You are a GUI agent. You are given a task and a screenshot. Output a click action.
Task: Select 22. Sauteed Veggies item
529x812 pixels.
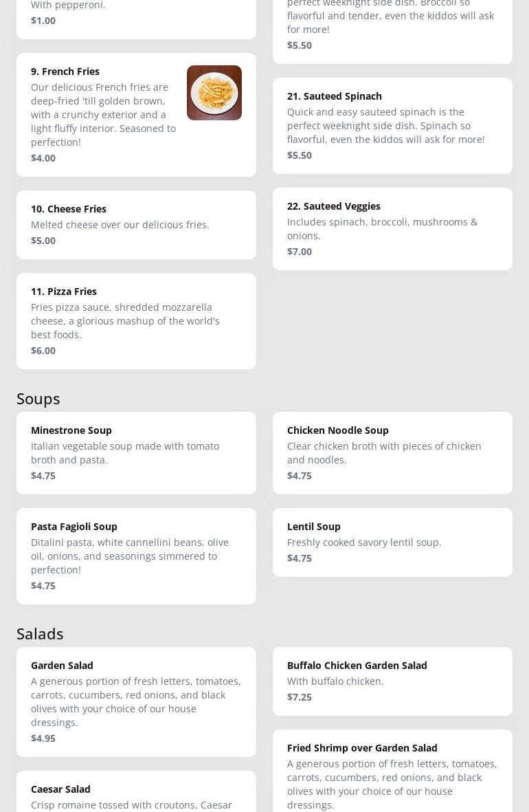(392, 228)
